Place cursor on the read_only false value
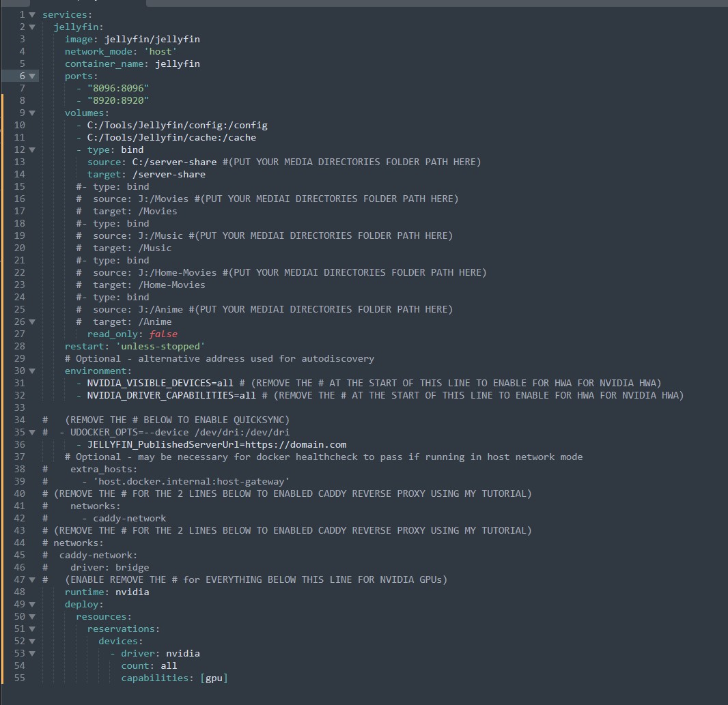Screen dimensions: 728x705 163,334
